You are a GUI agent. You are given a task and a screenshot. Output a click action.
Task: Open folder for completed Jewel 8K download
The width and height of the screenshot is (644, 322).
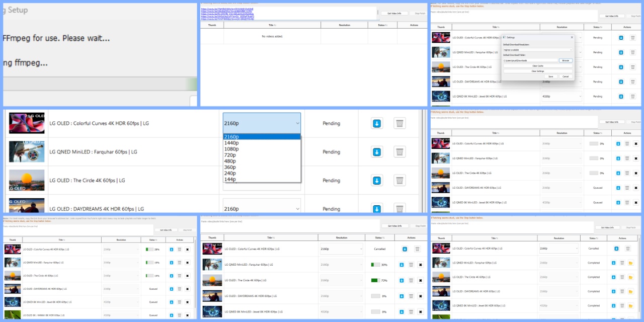click(x=630, y=305)
